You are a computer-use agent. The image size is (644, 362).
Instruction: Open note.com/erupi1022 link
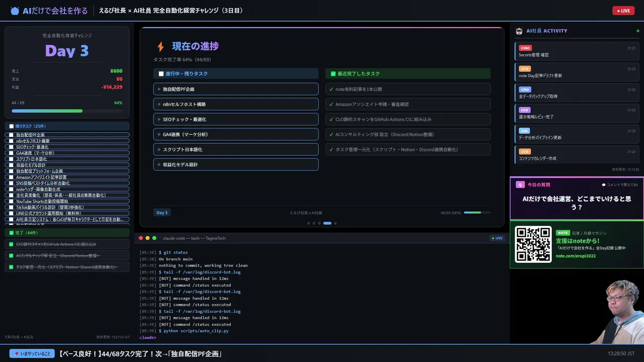[x=576, y=256]
